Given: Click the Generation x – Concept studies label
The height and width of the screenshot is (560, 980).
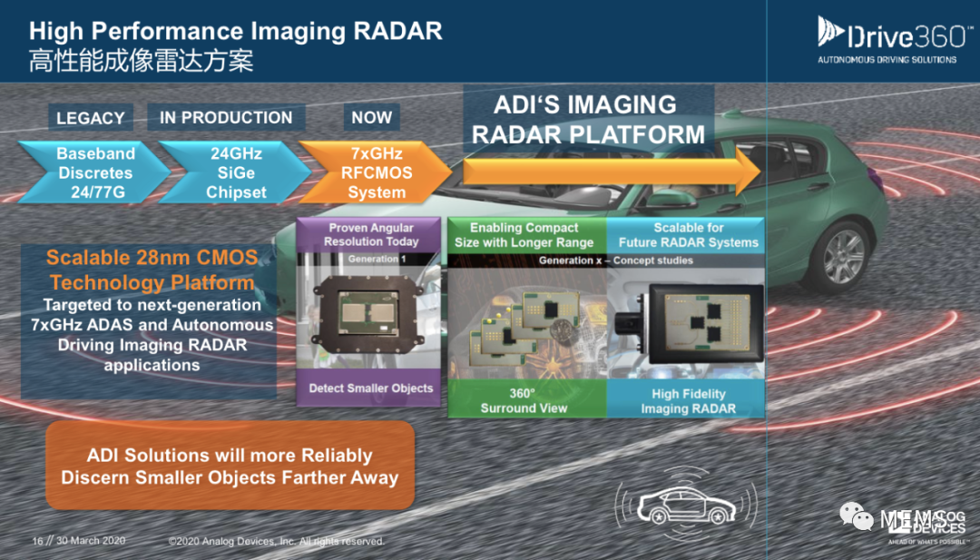Looking at the screenshot, I should pos(615,260).
